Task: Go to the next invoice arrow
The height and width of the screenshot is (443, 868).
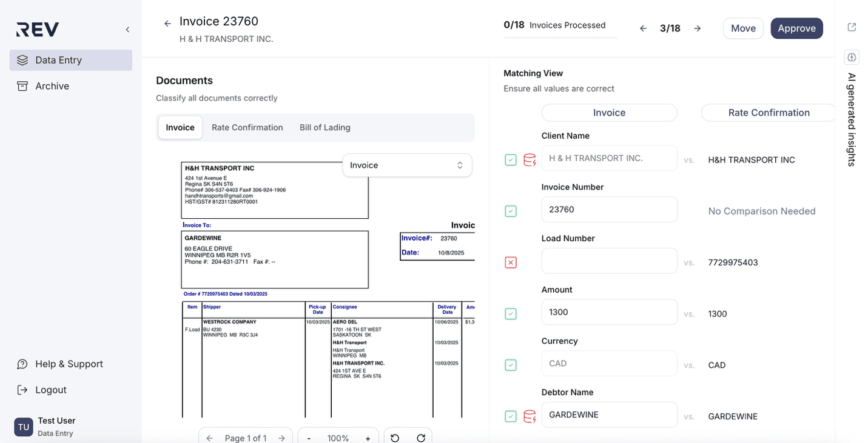Action: tap(698, 28)
